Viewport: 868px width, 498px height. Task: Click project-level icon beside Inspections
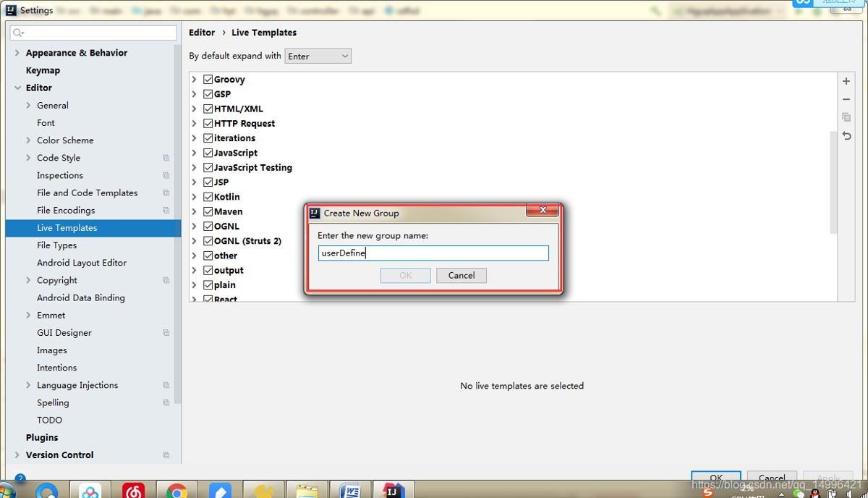point(166,175)
